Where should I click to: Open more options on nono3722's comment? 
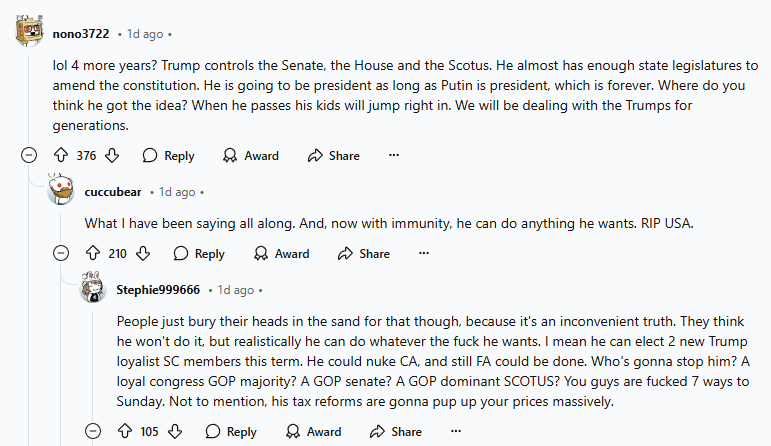click(394, 156)
